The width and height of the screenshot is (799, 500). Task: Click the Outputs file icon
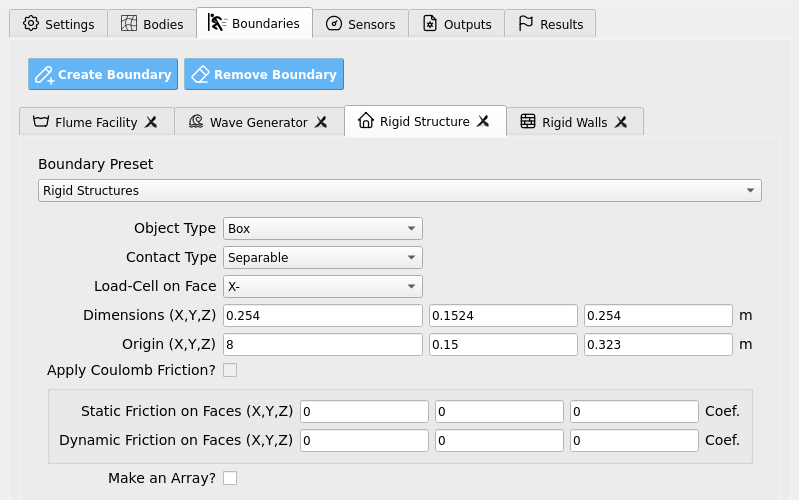coord(430,23)
